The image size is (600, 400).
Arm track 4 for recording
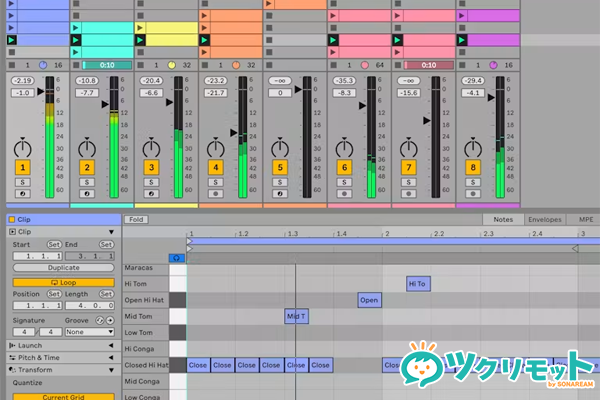click(x=215, y=194)
